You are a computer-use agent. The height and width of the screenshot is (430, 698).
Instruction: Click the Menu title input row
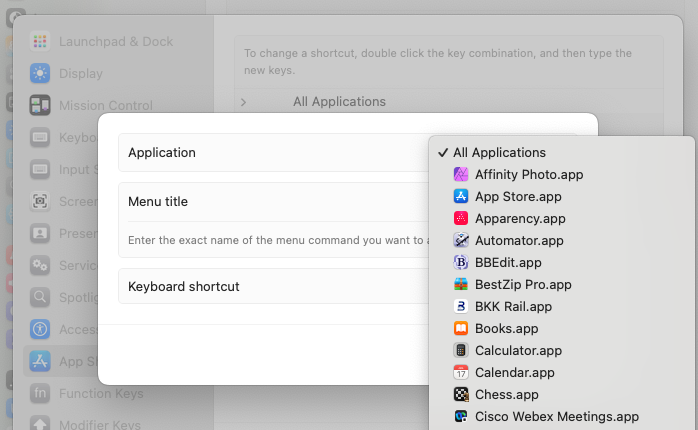click(274, 202)
